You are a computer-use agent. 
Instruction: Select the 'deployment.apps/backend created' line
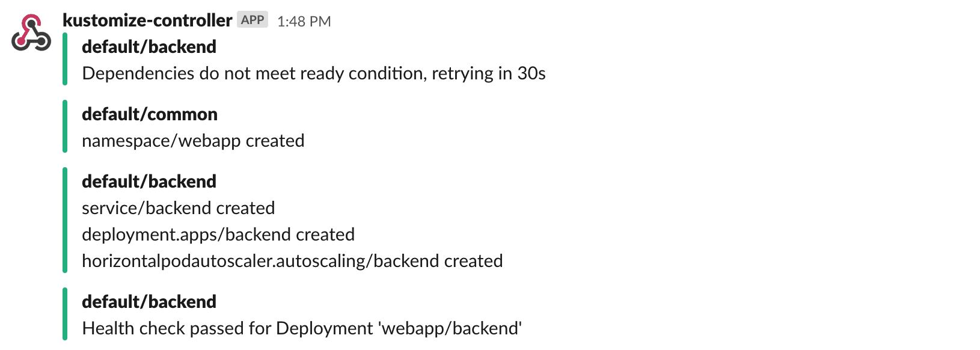(x=218, y=235)
